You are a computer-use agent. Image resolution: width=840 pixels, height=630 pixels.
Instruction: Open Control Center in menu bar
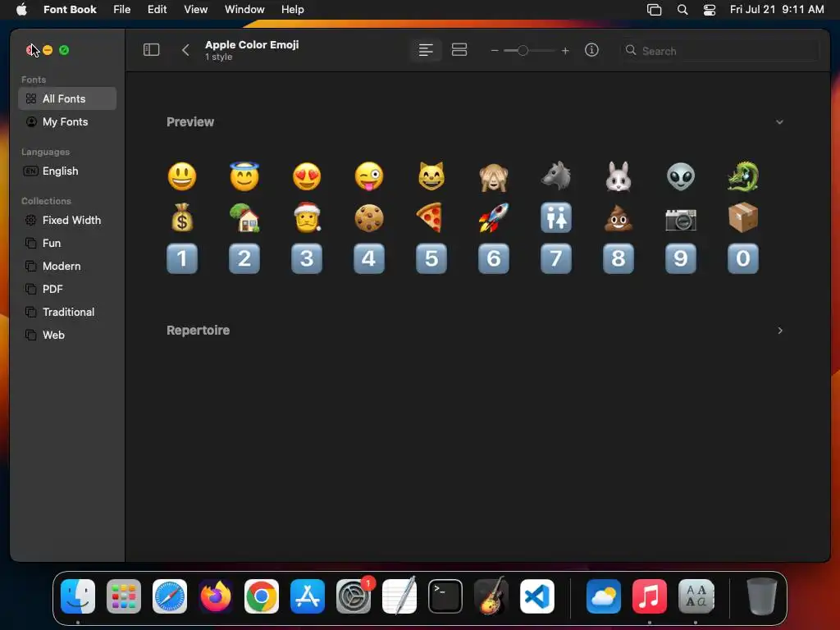[x=710, y=10]
